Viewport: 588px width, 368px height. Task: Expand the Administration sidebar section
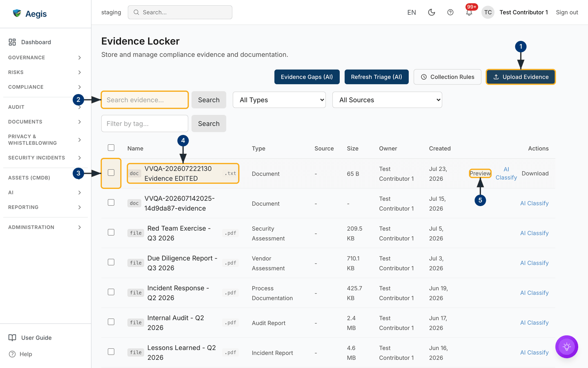45,227
